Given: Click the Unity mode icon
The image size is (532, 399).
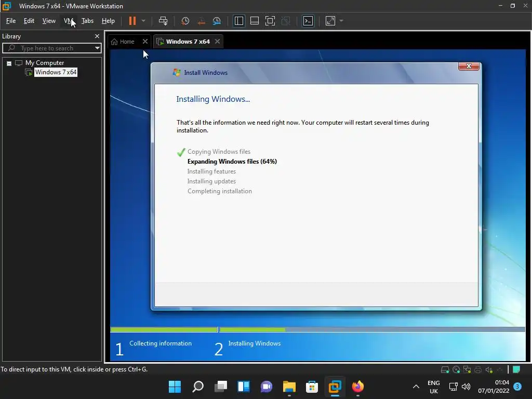Looking at the screenshot, I should (286, 21).
